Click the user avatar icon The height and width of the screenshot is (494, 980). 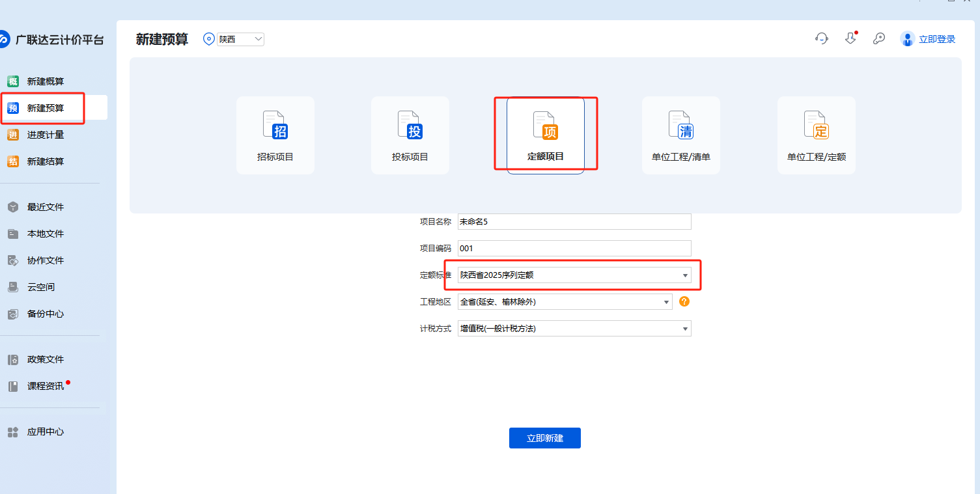(907, 38)
